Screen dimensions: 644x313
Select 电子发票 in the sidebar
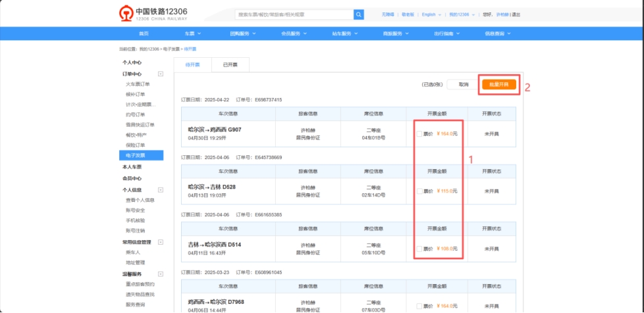(x=142, y=155)
